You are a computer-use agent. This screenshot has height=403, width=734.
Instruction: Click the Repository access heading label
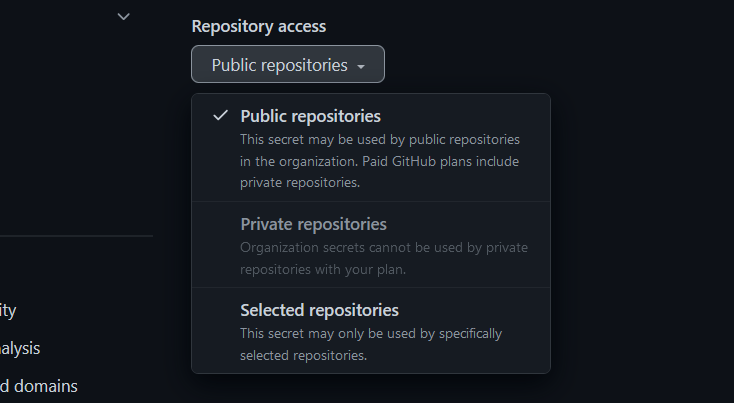click(258, 26)
